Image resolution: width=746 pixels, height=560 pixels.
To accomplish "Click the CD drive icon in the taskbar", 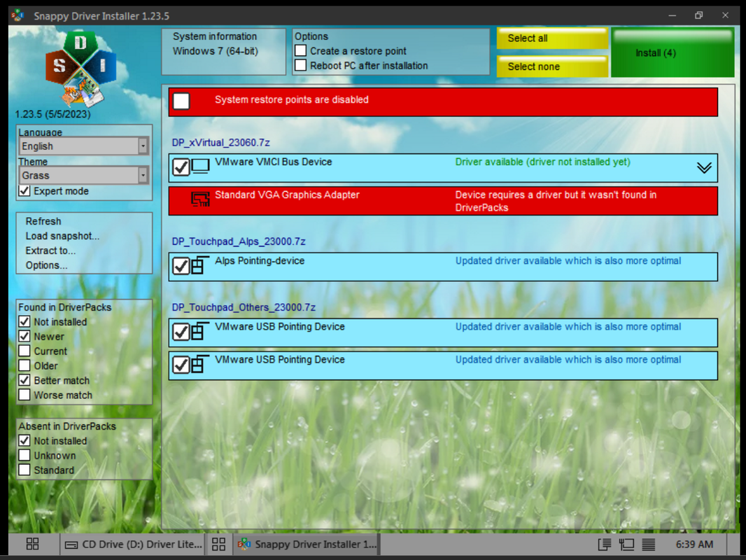I will click(x=71, y=545).
